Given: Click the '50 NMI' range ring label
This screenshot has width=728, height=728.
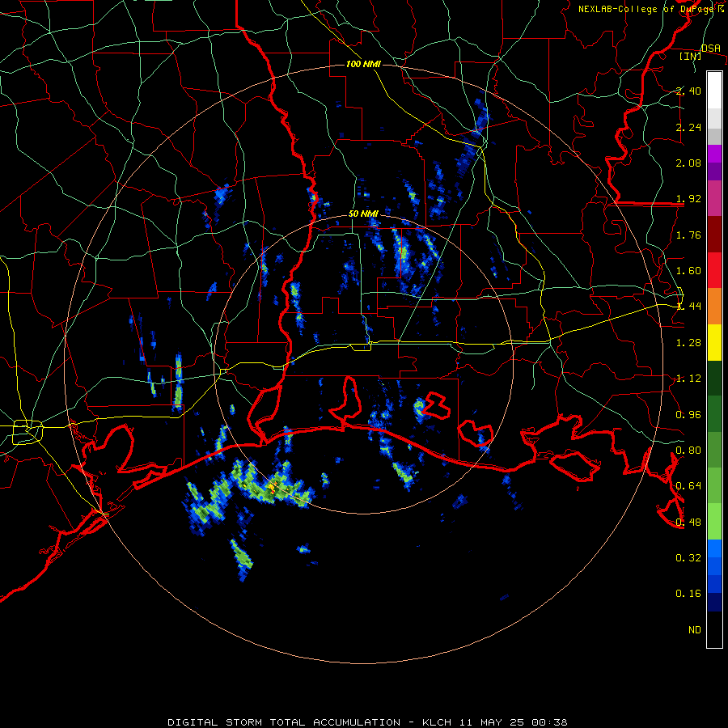Looking at the screenshot, I should click(x=363, y=214).
